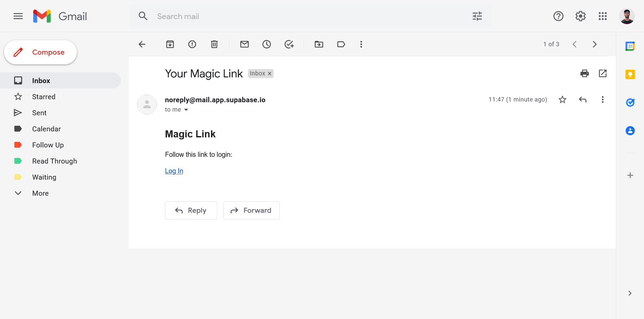Navigate to the Sent folder

point(39,113)
